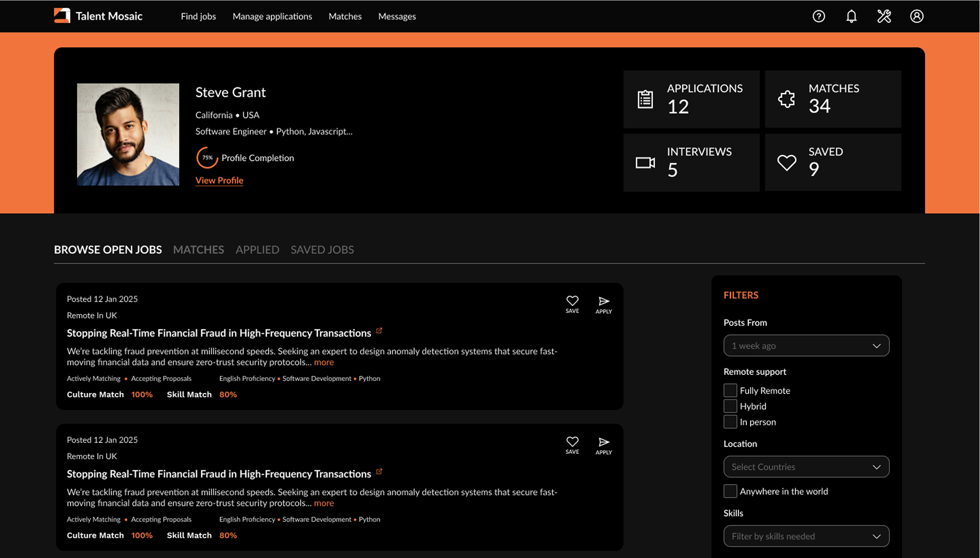Open first job title external link icon
The width and height of the screenshot is (980, 558).
click(x=379, y=331)
